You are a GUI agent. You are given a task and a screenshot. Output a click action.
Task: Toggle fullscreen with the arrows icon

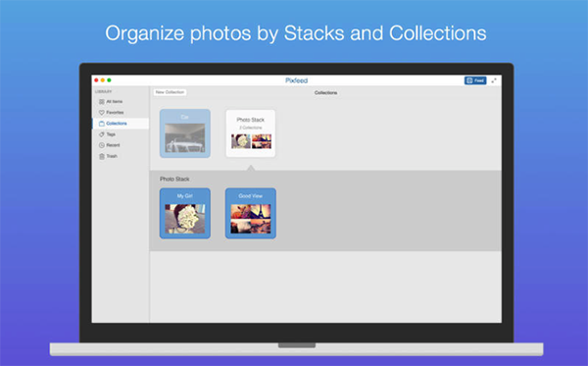[x=494, y=80]
